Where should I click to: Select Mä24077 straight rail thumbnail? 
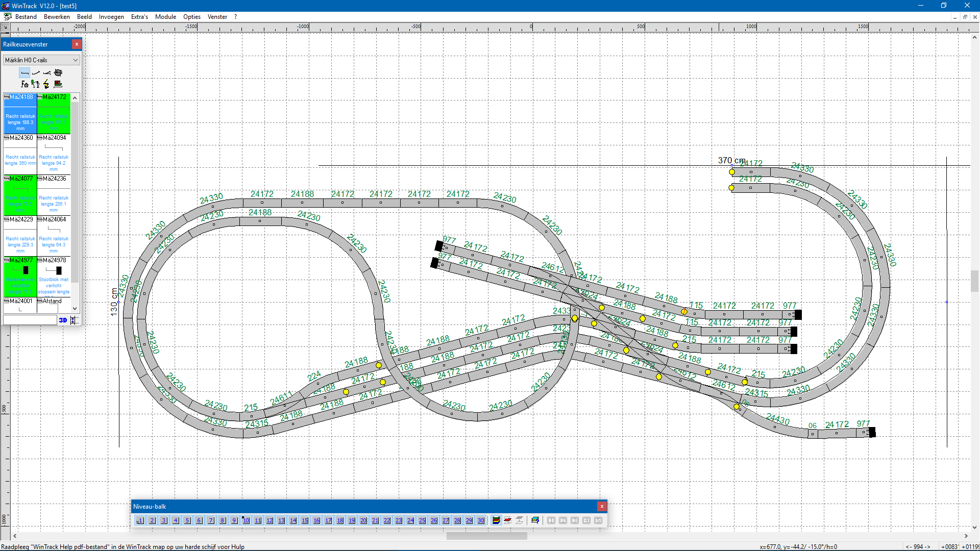pos(20,195)
